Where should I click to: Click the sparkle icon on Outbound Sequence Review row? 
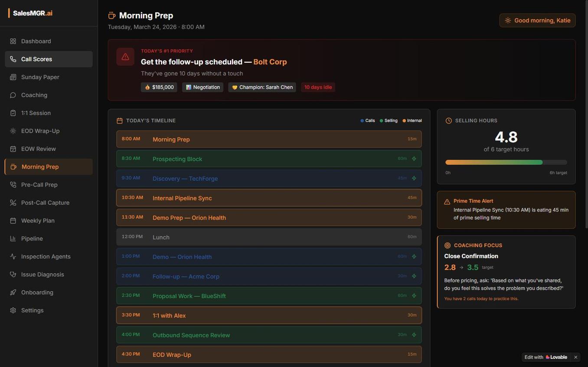pyautogui.click(x=414, y=335)
